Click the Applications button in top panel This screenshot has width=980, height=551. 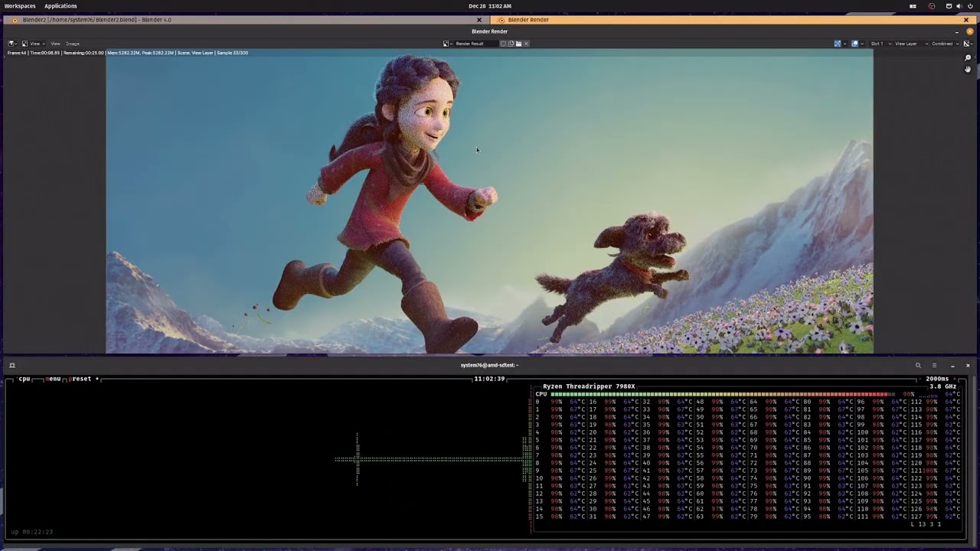click(x=60, y=6)
